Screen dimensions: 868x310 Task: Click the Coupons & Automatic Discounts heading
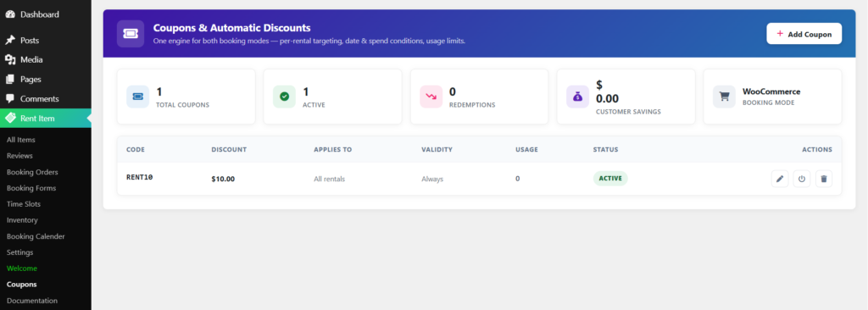coord(231,28)
